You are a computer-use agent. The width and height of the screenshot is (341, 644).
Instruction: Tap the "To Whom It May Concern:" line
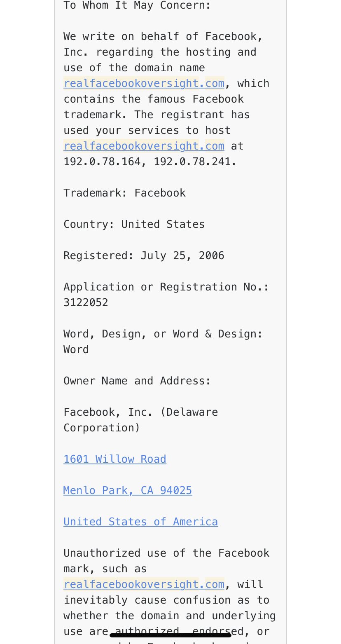pyautogui.click(x=137, y=6)
